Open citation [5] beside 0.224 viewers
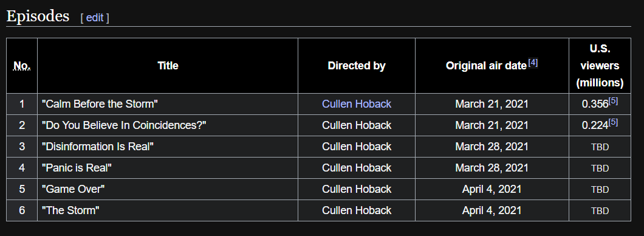 [613, 122]
